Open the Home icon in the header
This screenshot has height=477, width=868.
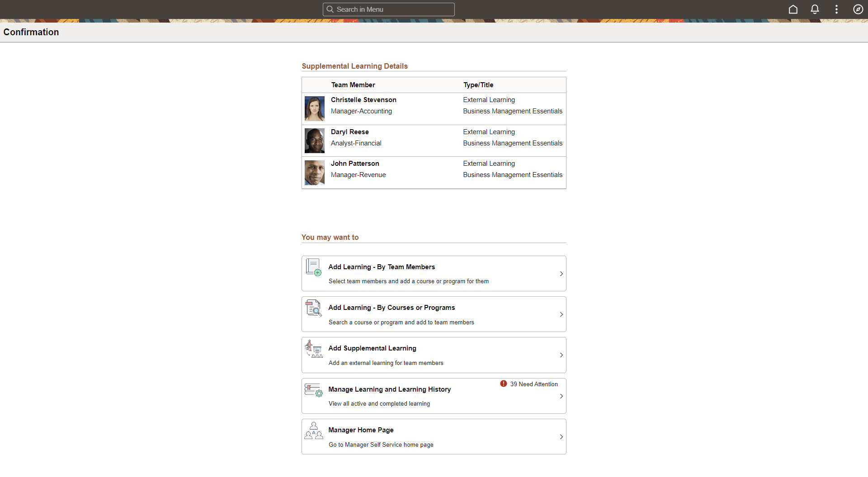tap(793, 9)
